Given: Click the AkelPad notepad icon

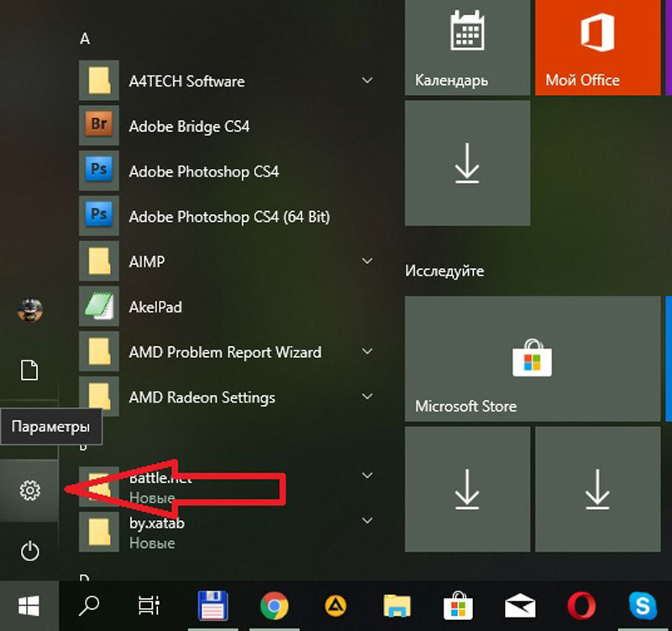Looking at the screenshot, I should click(x=99, y=306).
